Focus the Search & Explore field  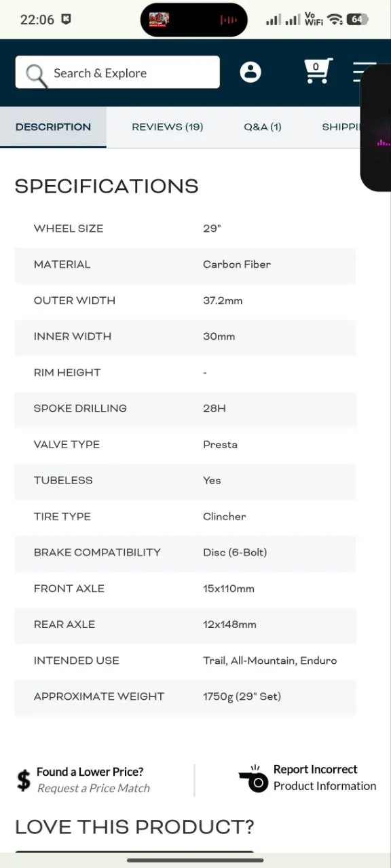point(117,73)
